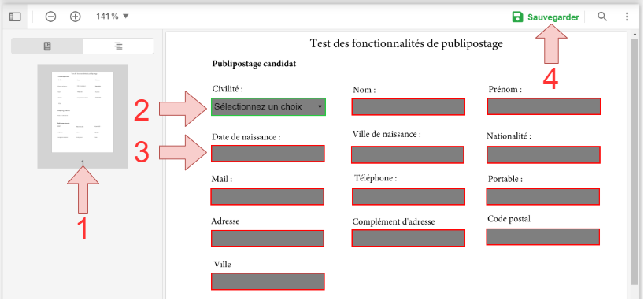Click the Prénom input field
Viewport: 644px width, 301px height.
[544, 106]
